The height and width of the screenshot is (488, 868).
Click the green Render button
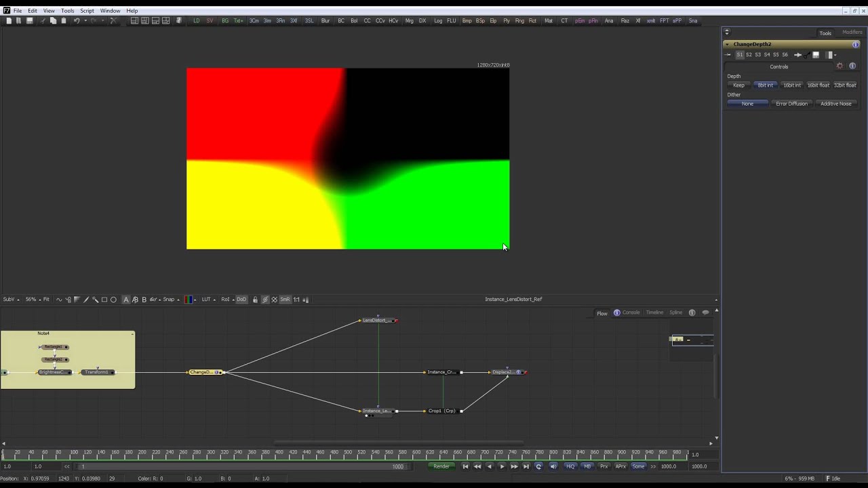441,466
